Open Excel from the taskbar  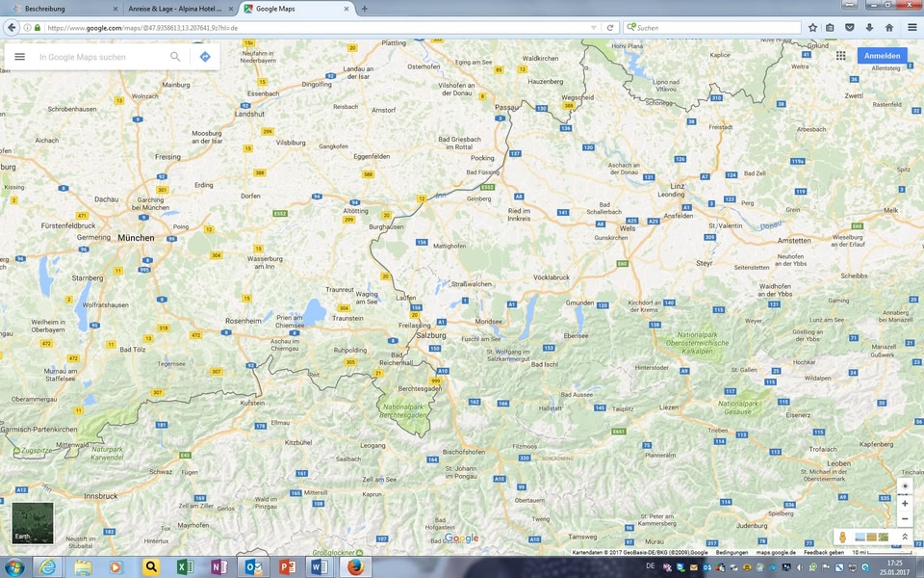click(x=185, y=567)
